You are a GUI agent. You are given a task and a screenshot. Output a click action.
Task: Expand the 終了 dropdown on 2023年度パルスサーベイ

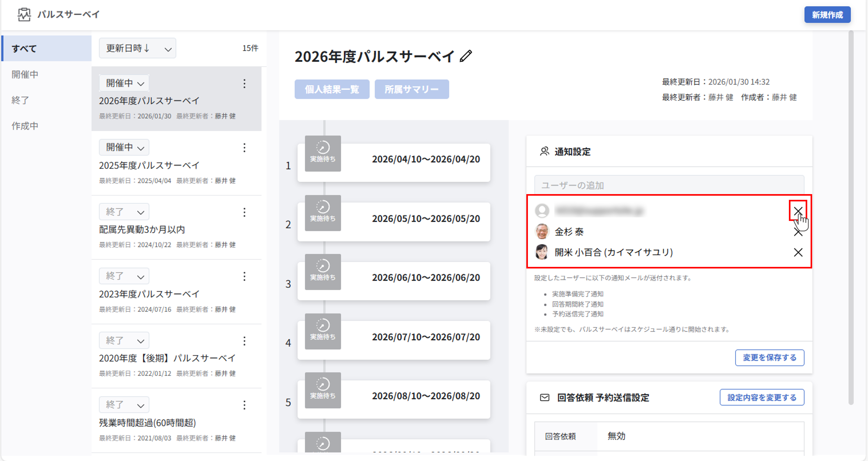pyautogui.click(x=124, y=276)
